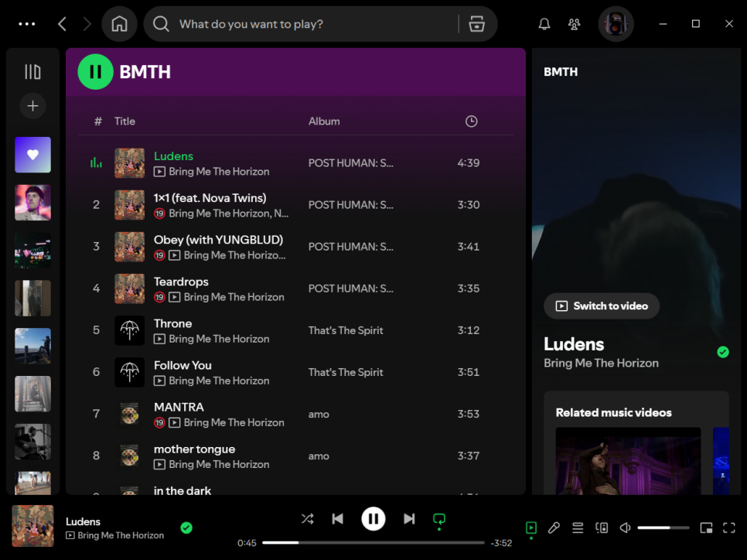The width and height of the screenshot is (747, 560).
Task: Pause the BMTH playlist with the green button
Action: coord(95,72)
